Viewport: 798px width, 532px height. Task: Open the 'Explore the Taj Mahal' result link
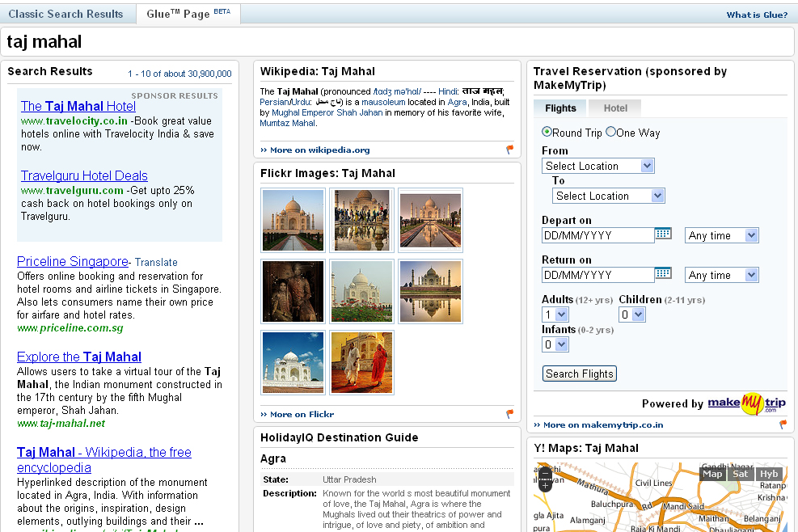(79, 357)
